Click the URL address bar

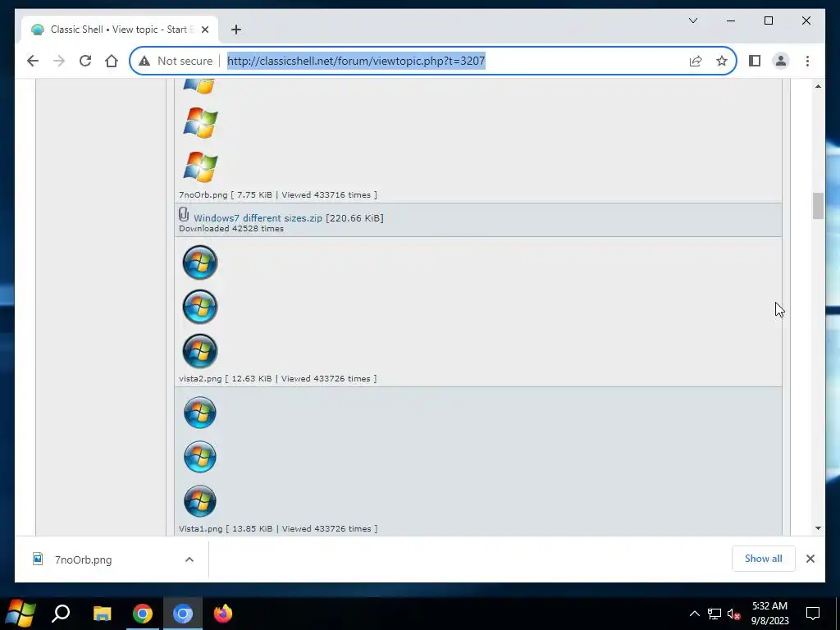(356, 61)
